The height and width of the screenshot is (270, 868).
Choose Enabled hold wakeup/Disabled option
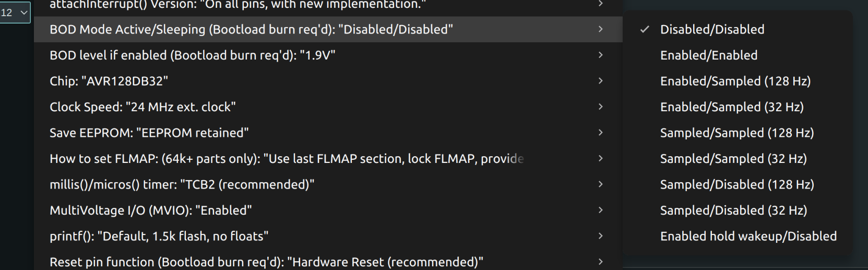748,236
